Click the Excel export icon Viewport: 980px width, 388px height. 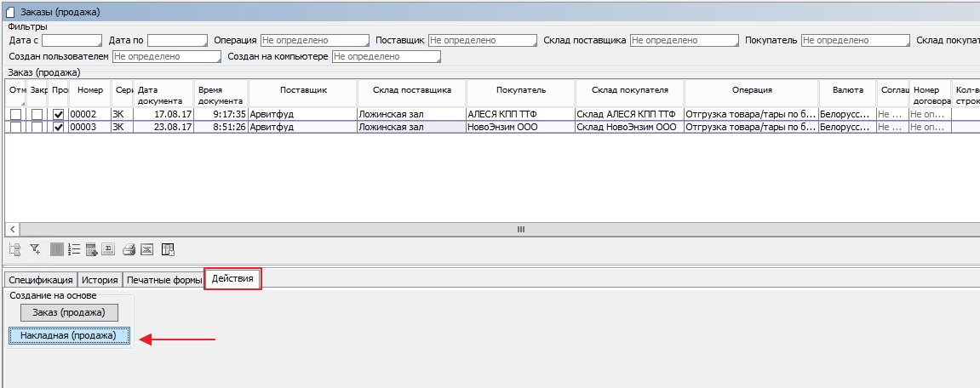[x=146, y=249]
